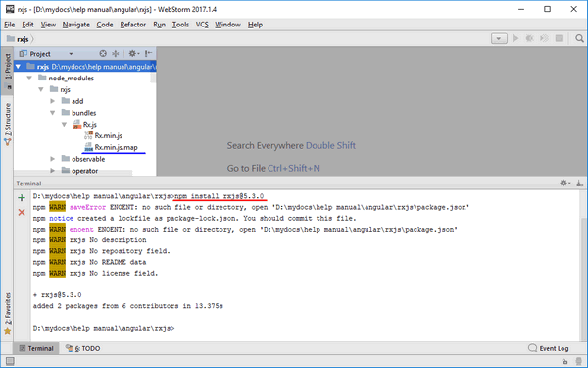Open Project panel gear settings
This screenshot has width=588, height=368.
click(x=133, y=54)
